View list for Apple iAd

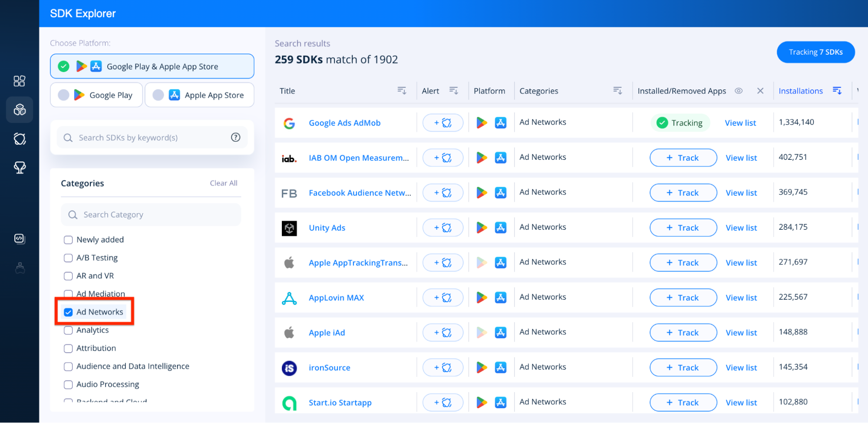coord(741,333)
